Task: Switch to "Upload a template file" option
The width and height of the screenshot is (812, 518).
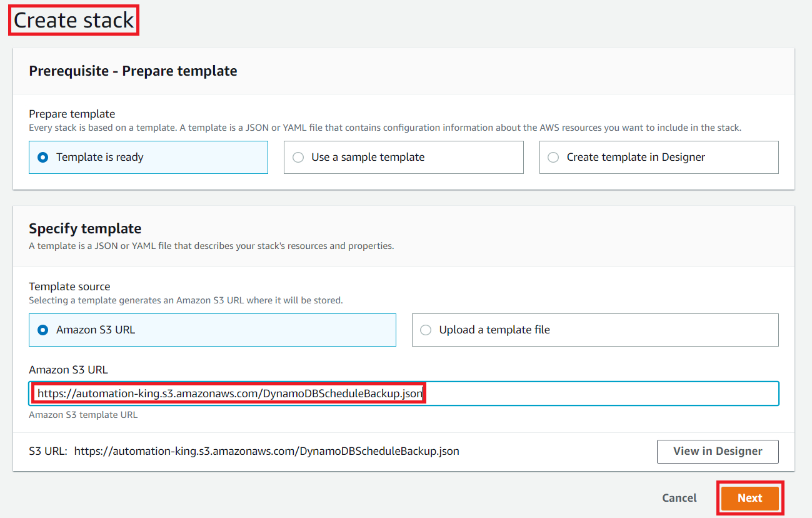Action: tap(426, 330)
